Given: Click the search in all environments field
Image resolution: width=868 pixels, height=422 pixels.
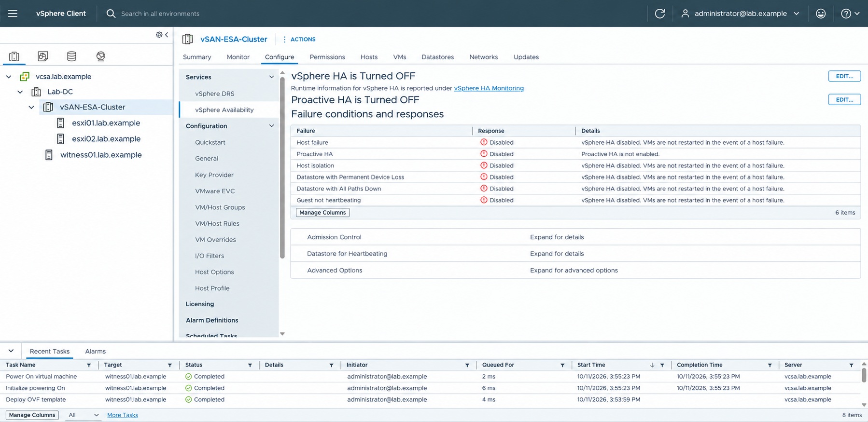Looking at the screenshot, I should click(160, 14).
